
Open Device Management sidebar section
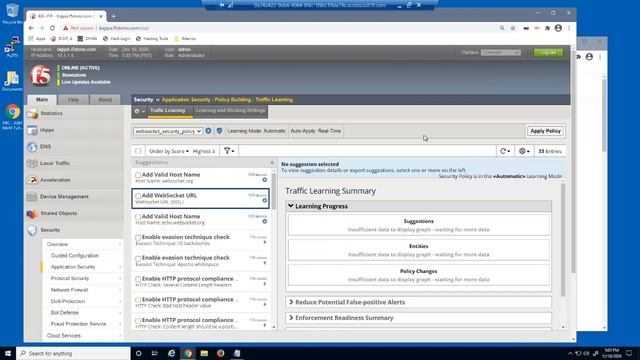click(64, 197)
